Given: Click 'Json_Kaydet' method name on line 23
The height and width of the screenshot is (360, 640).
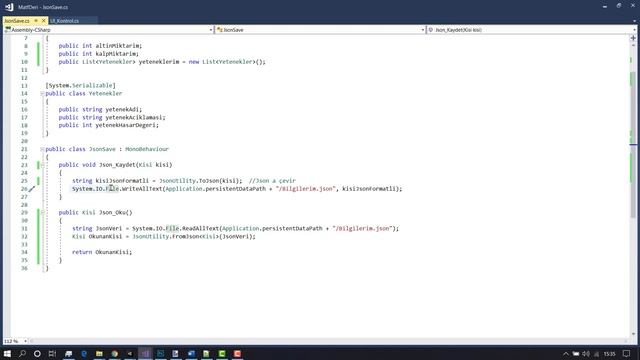Looking at the screenshot, I should 117,165.
